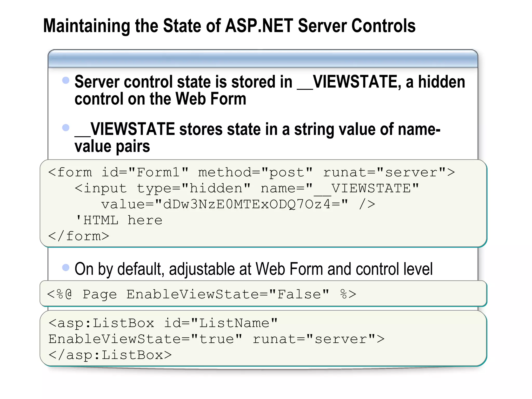Click the second bullet before __VIEWSTATE stores
This screenshot has width=532, height=399.
pyautogui.click(x=66, y=128)
